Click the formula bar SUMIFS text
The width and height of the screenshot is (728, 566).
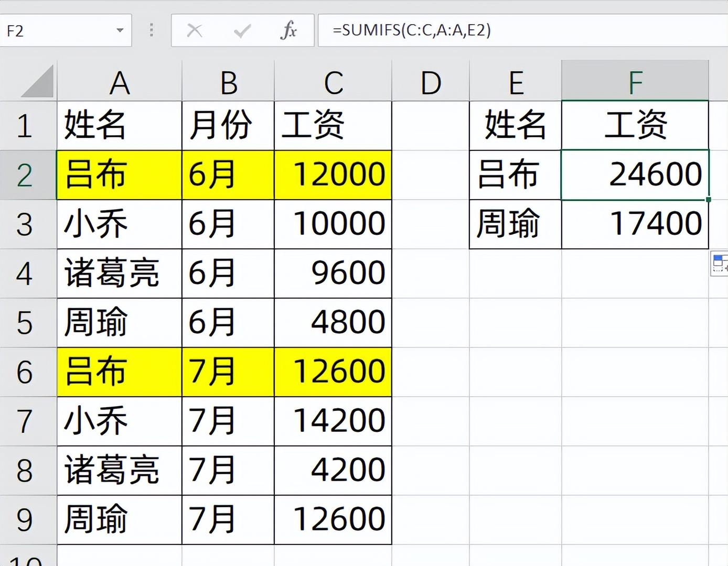[x=412, y=30]
